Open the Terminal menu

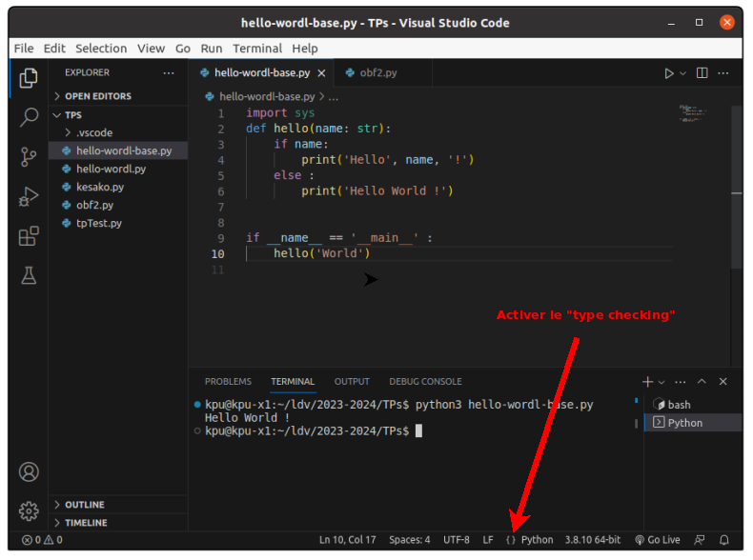tap(257, 49)
